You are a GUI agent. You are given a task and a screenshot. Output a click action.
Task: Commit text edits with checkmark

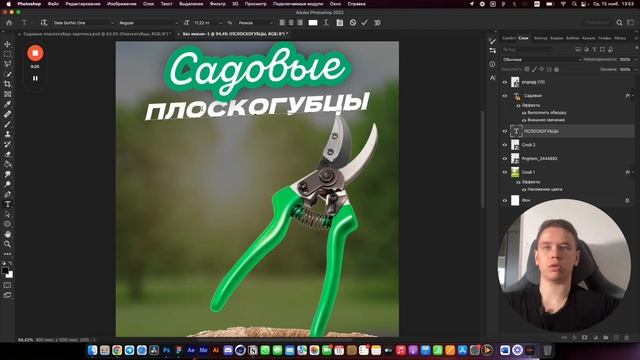coord(364,22)
